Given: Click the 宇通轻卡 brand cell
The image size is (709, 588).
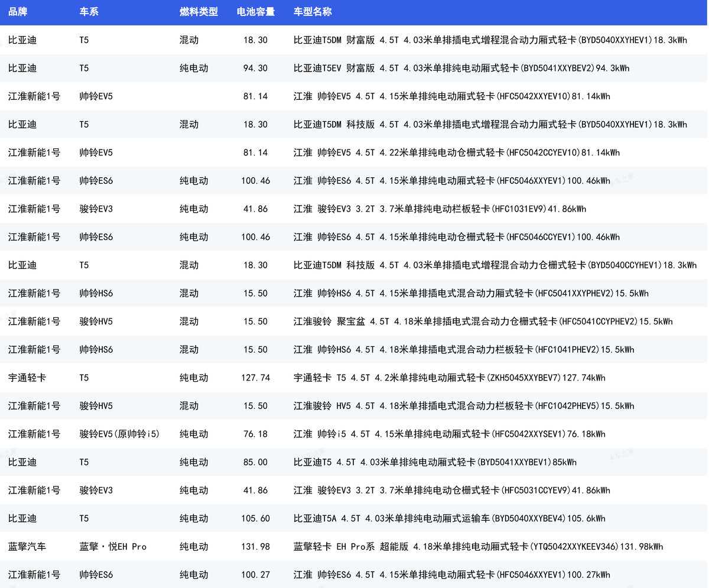Looking at the screenshot, I should coord(27,378).
